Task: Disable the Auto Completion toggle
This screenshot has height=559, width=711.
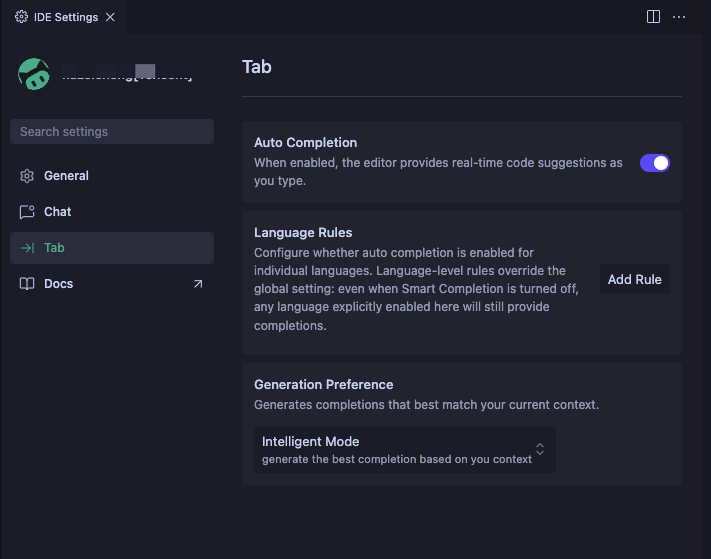Action: (x=655, y=163)
